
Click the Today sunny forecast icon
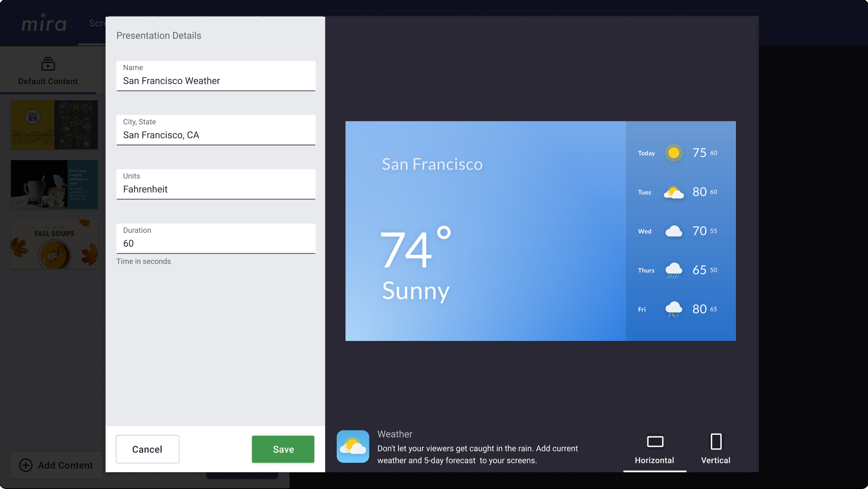pyautogui.click(x=674, y=153)
